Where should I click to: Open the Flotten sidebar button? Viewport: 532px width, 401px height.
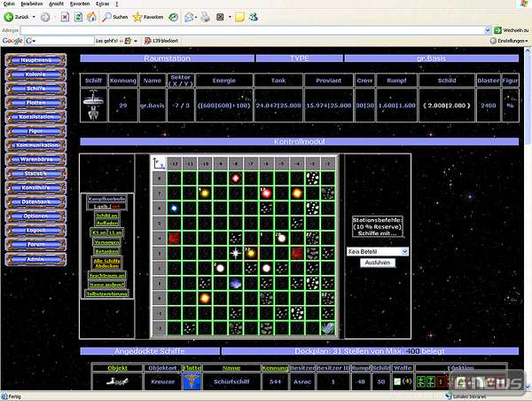click(x=35, y=103)
